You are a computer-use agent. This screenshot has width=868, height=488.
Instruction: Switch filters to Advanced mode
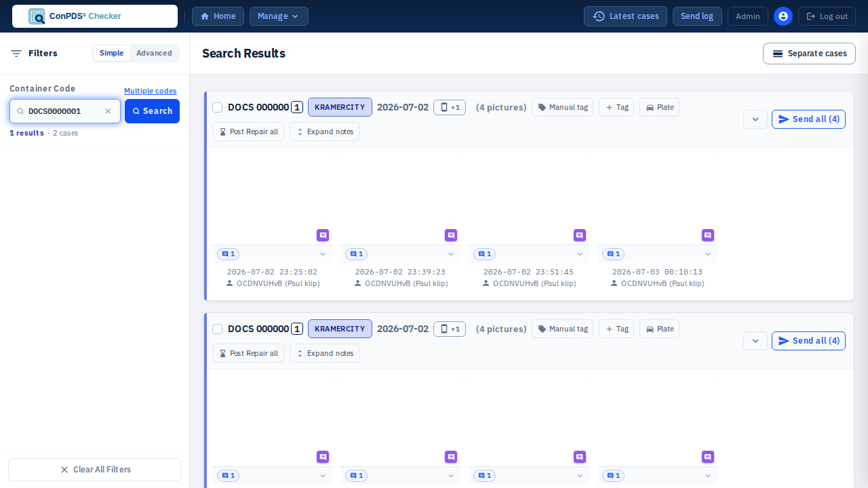154,53
